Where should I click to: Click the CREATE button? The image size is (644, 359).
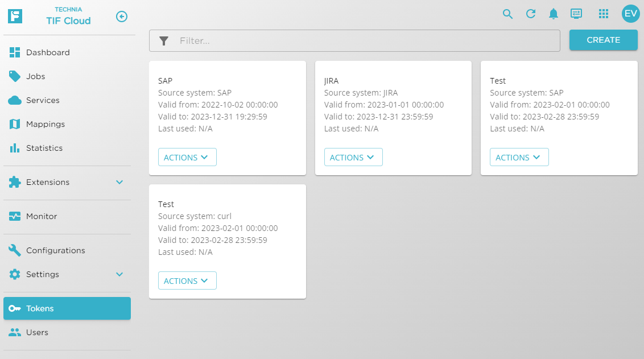click(x=603, y=40)
